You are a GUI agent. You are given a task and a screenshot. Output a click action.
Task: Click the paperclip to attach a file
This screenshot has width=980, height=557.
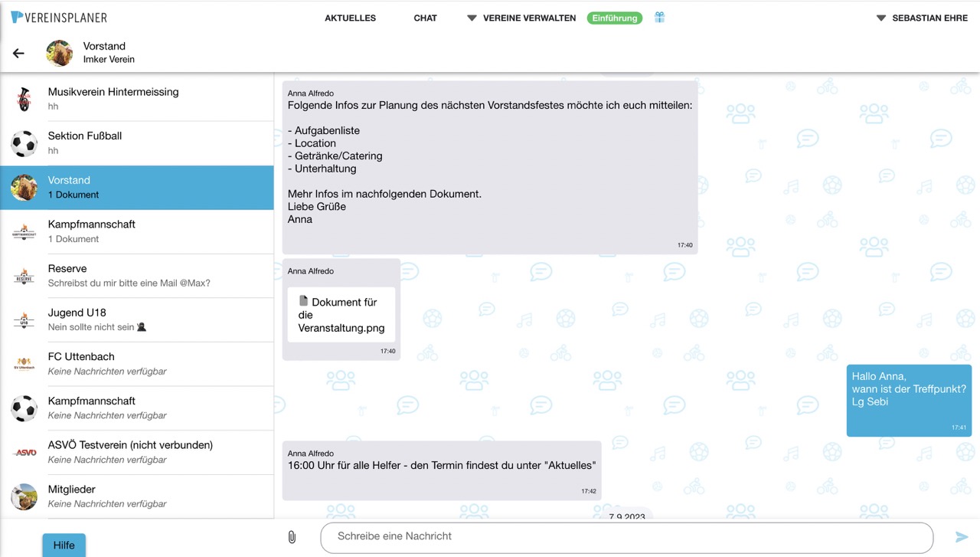[x=292, y=536]
